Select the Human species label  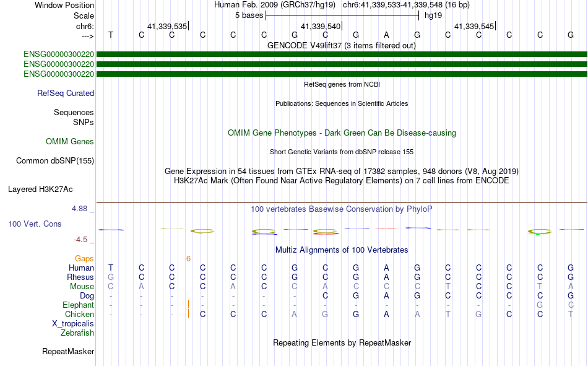pos(81,268)
